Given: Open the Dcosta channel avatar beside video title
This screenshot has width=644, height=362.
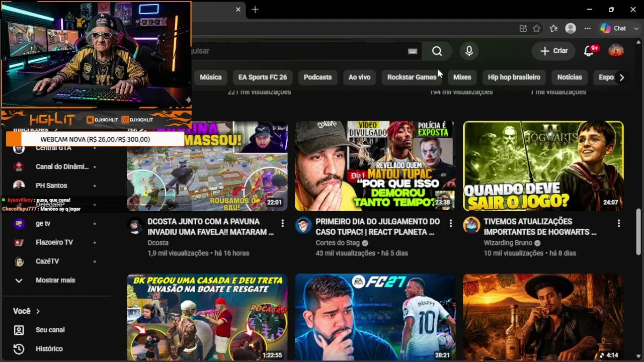Looking at the screenshot, I should 135,226.
